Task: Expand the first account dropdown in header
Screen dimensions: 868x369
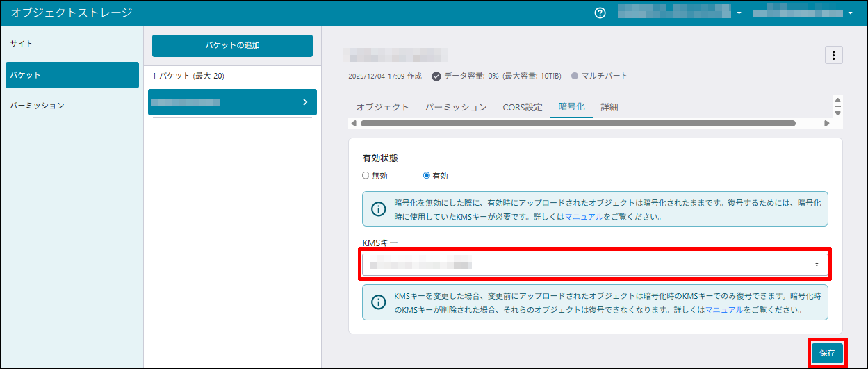Action: point(739,13)
